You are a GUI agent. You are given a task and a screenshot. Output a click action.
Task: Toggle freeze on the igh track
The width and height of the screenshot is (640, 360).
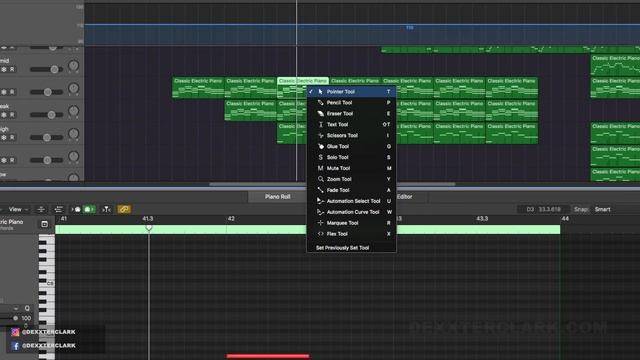[x=4, y=138]
